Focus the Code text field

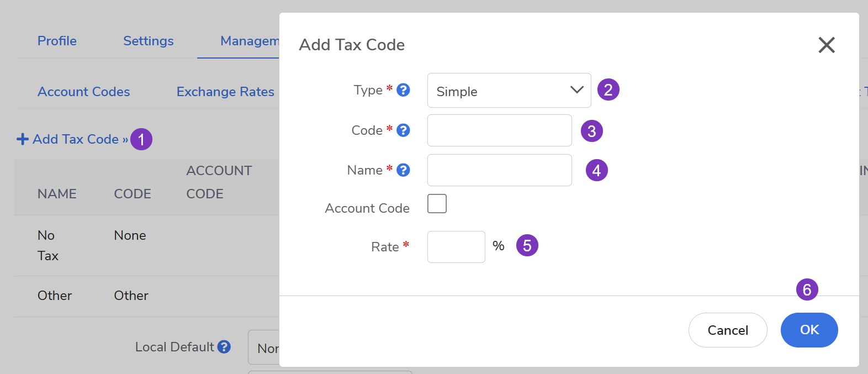(499, 130)
